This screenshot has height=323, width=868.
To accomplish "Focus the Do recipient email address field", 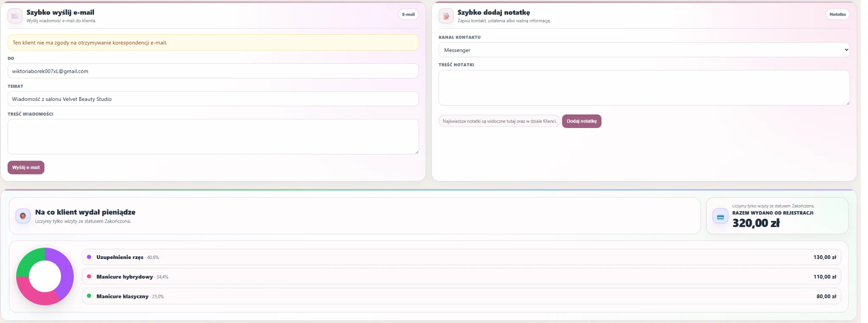I will tap(213, 71).
